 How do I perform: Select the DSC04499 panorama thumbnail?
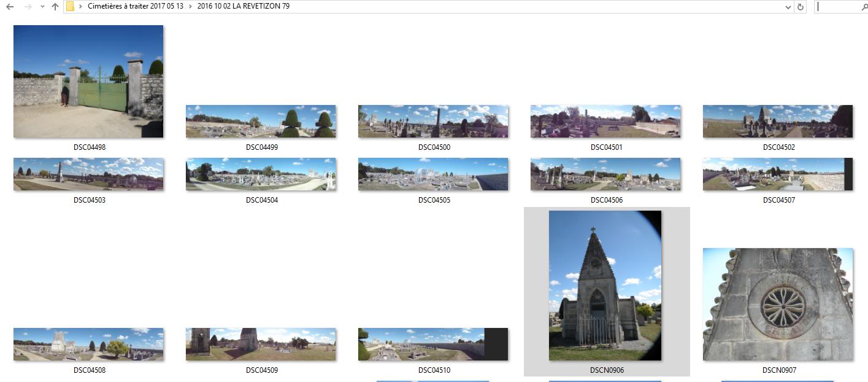261,121
